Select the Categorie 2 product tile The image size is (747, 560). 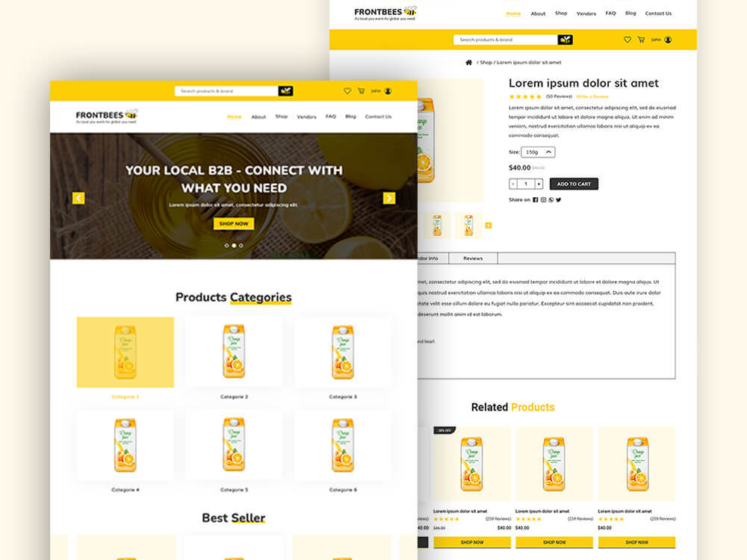point(234,352)
